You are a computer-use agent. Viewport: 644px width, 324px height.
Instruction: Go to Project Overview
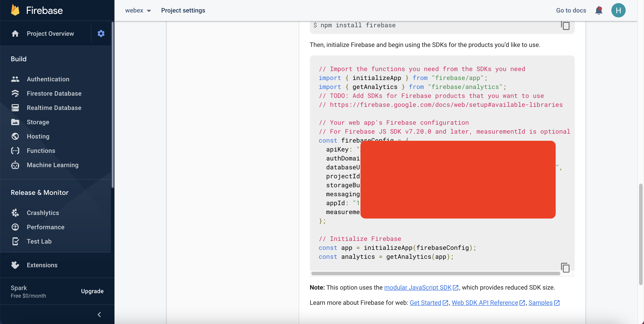click(50, 34)
